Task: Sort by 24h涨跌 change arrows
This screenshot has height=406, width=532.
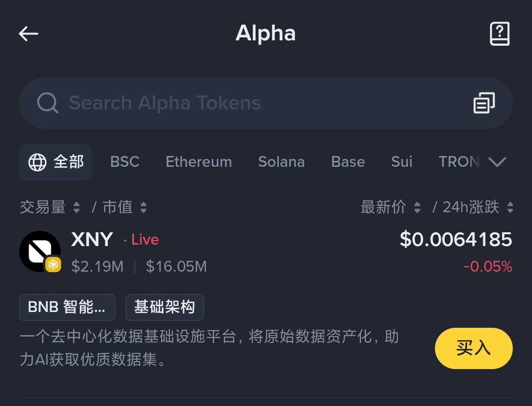Action: 510,207
